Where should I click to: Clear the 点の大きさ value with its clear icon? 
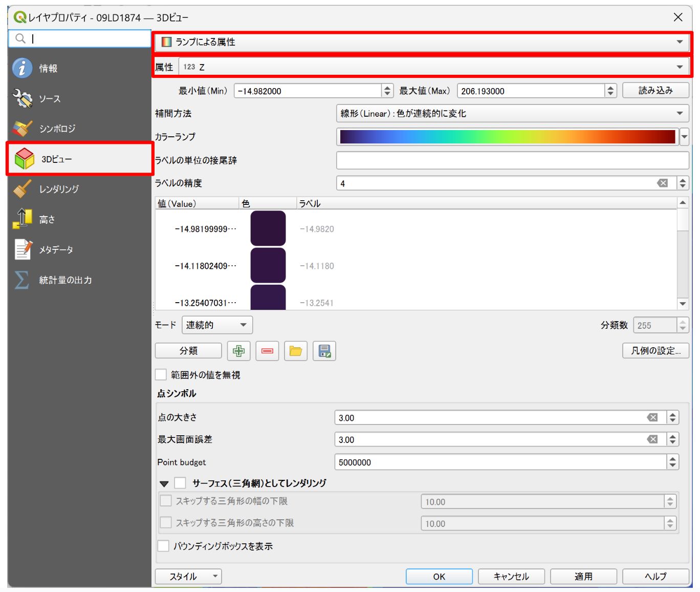tap(652, 418)
